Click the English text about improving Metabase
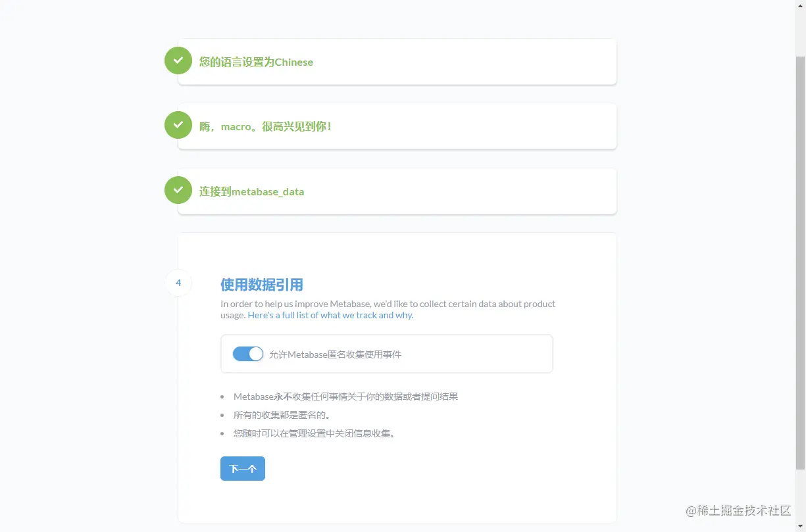 (x=388, y=309)
